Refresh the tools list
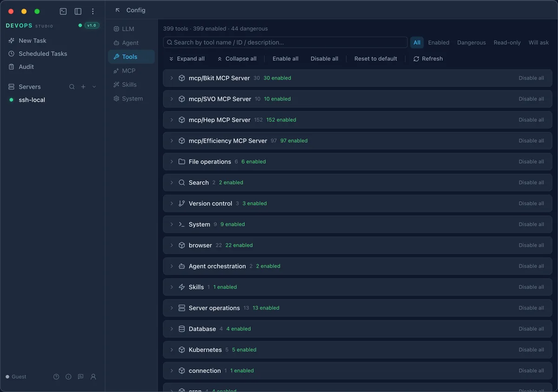Viewport: 558px width, 392px height. [x=428, y=59]
